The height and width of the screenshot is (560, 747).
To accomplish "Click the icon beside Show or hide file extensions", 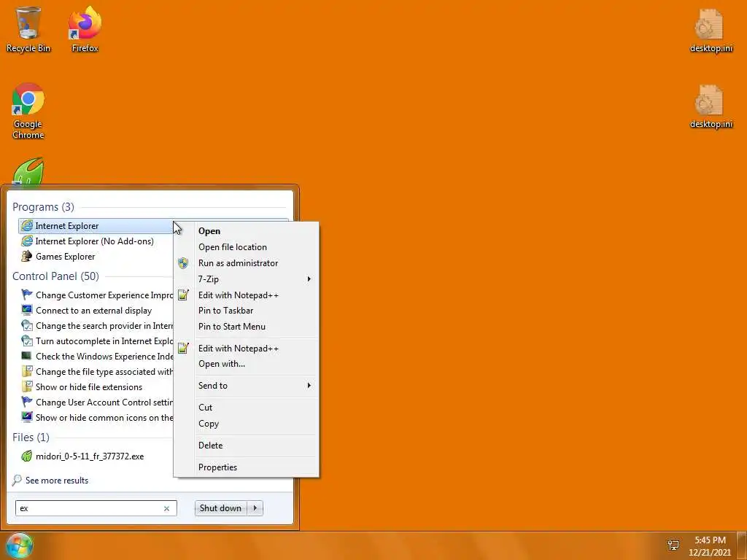I will (x=27, y=386).
